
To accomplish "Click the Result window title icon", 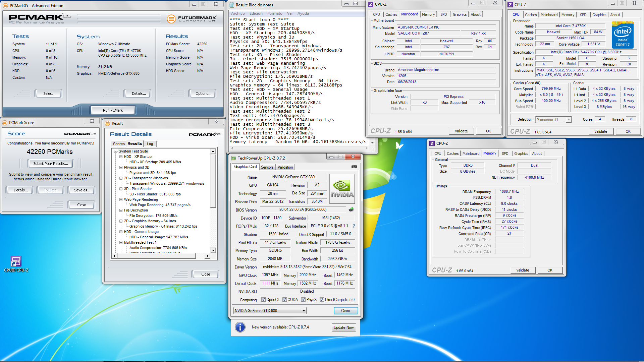I will coord(107,123).
